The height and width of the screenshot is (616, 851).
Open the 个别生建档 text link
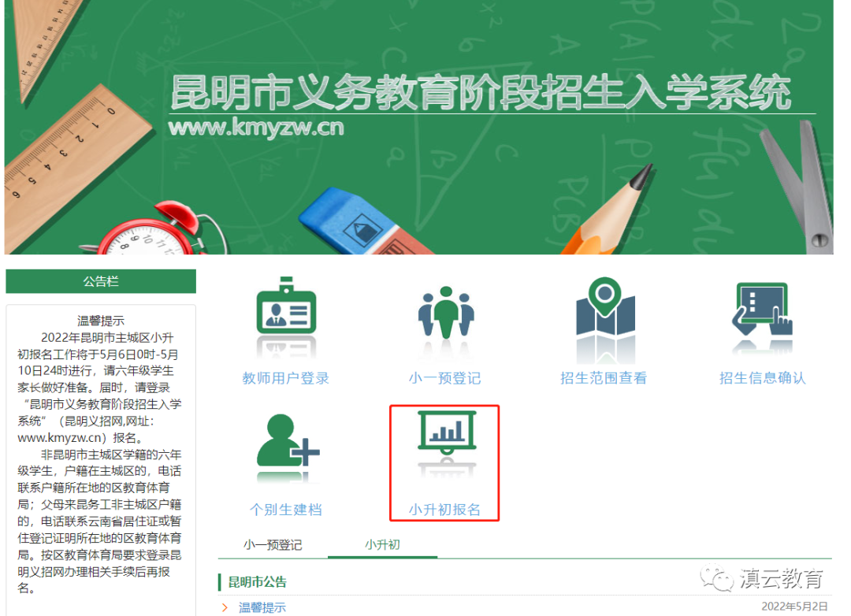click(286, 510)
